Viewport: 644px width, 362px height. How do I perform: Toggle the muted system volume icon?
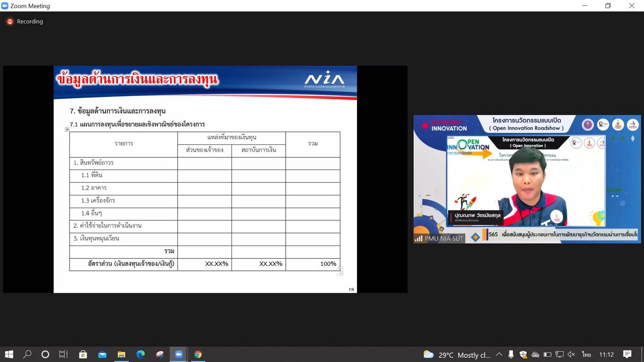[571, 354]
